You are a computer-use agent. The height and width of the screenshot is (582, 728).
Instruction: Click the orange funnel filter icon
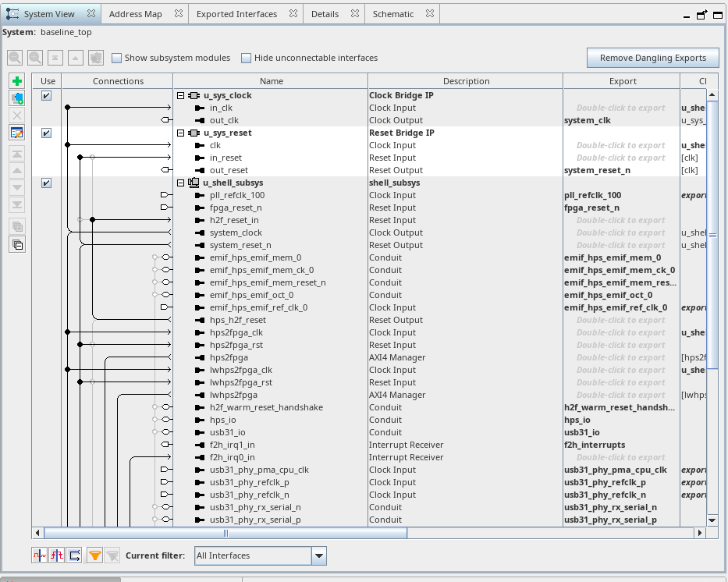click(x=94, y=555)
